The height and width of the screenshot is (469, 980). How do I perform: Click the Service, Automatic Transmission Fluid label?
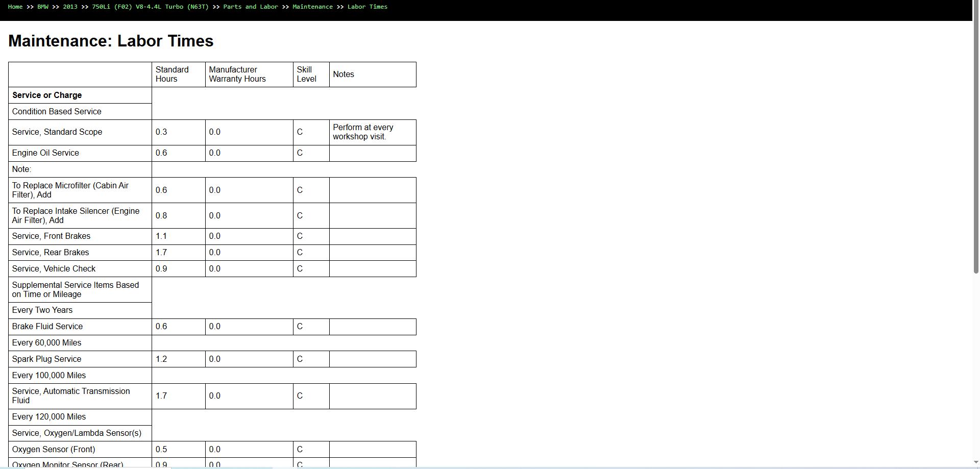71,396
